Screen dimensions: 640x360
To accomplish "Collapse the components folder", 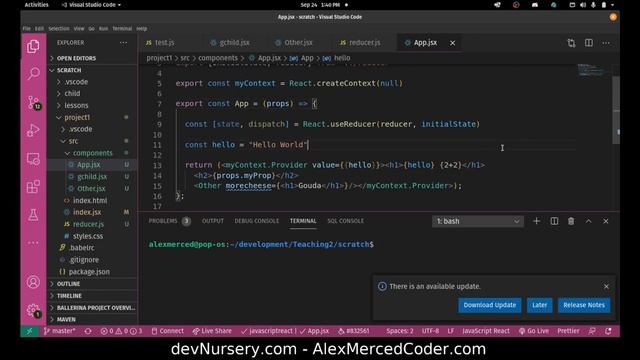I will 93,153.
